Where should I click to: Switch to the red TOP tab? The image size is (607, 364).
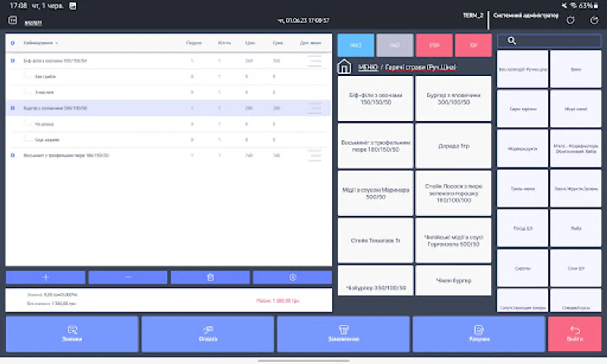[x=473, y=45]
